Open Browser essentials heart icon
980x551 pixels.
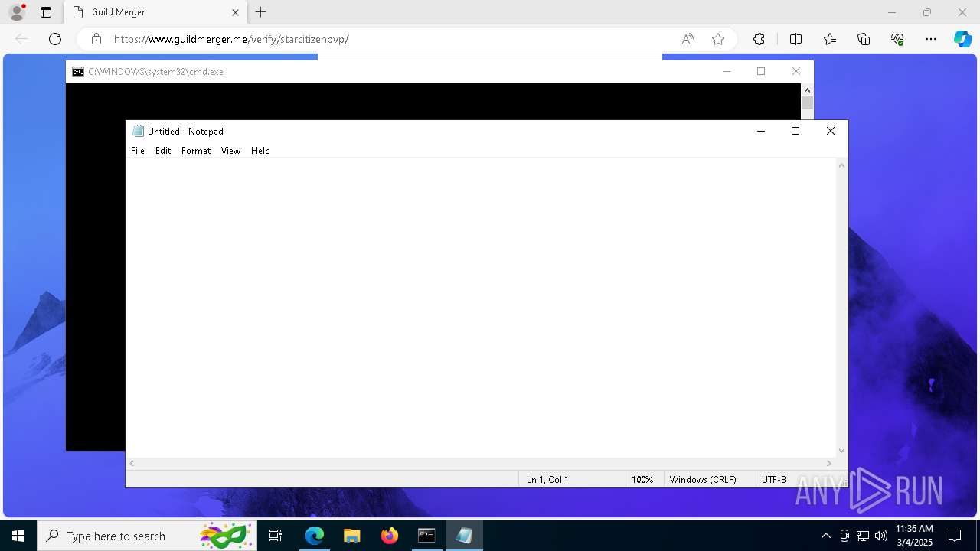897,39
